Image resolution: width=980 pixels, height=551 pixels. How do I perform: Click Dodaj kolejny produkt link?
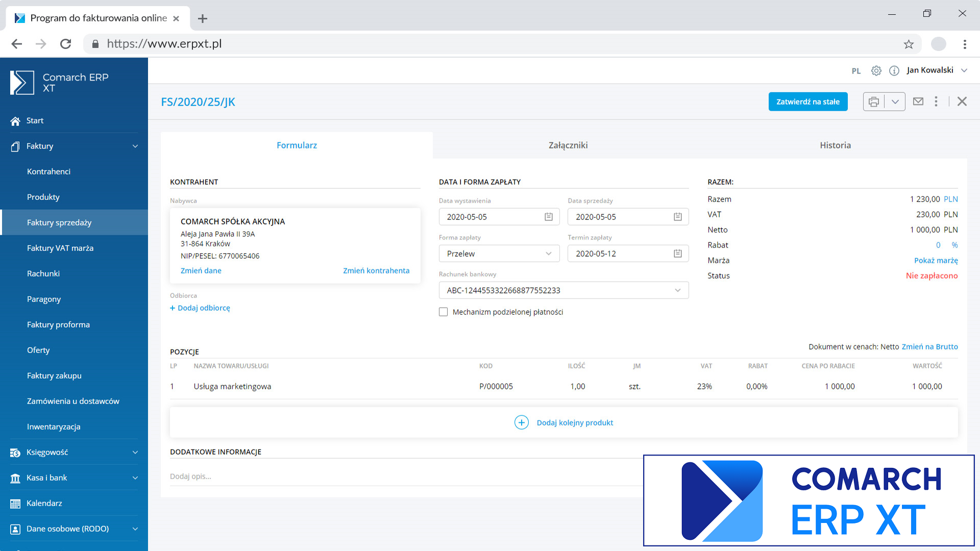pyautogui.click(x=575, y=422)
